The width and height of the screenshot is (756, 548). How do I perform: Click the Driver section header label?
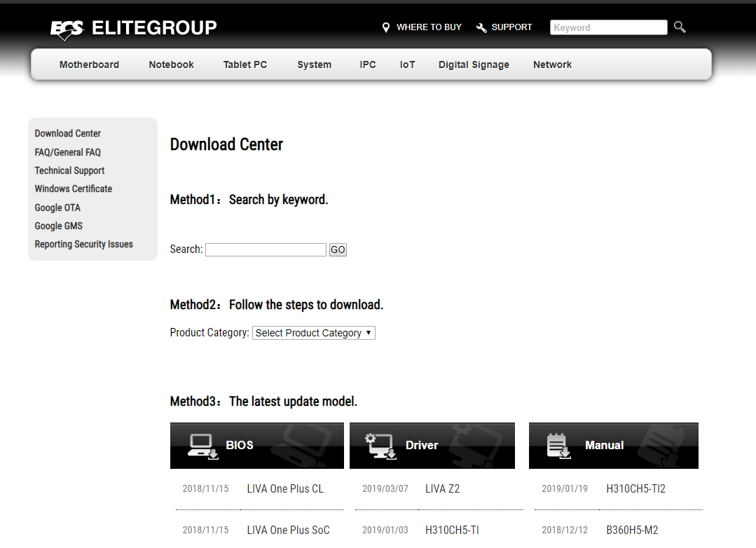[x=422, y=445]
